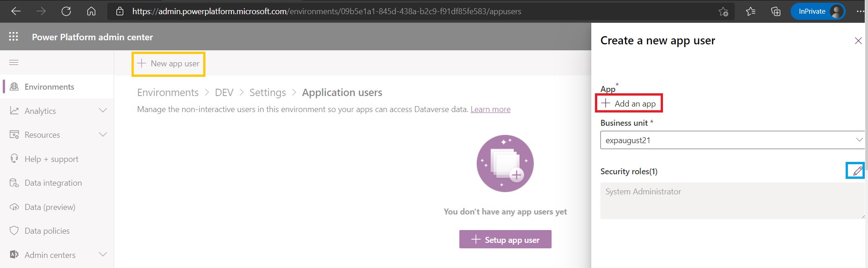Add page to favorites star icon

tap(723, 11)
